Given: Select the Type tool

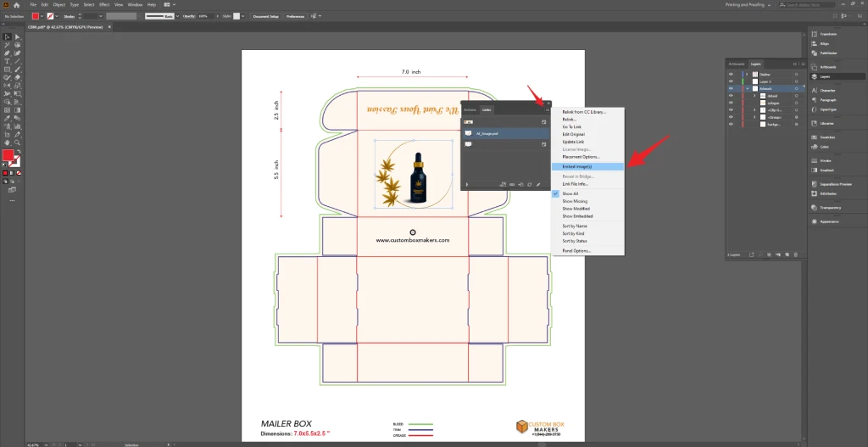Looking at the screenshot, I should coord(8,61).
